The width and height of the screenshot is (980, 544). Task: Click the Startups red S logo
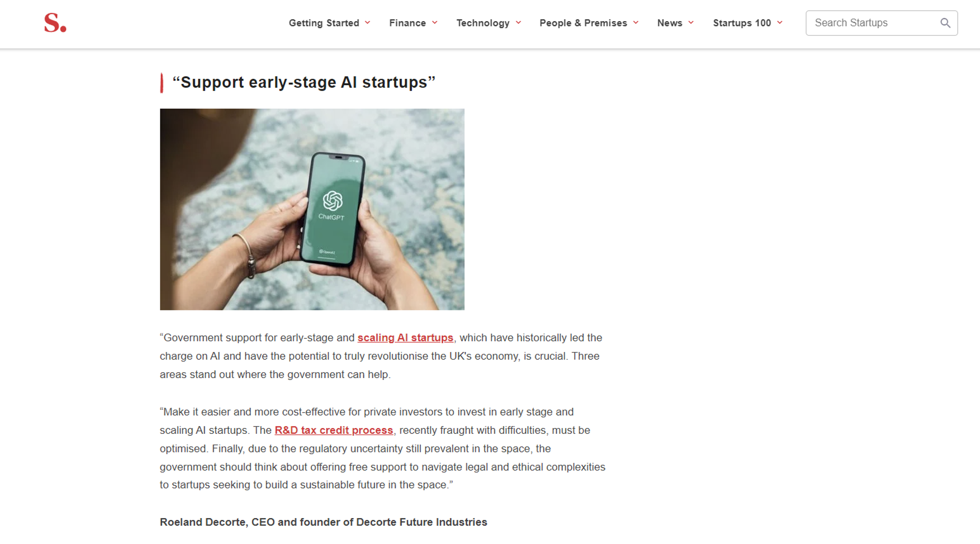coord(55,23)
